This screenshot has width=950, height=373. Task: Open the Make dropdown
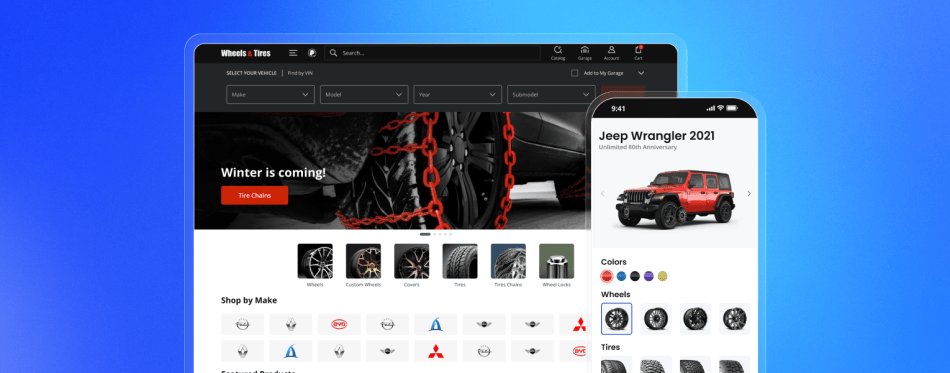[x=270, y=94]
